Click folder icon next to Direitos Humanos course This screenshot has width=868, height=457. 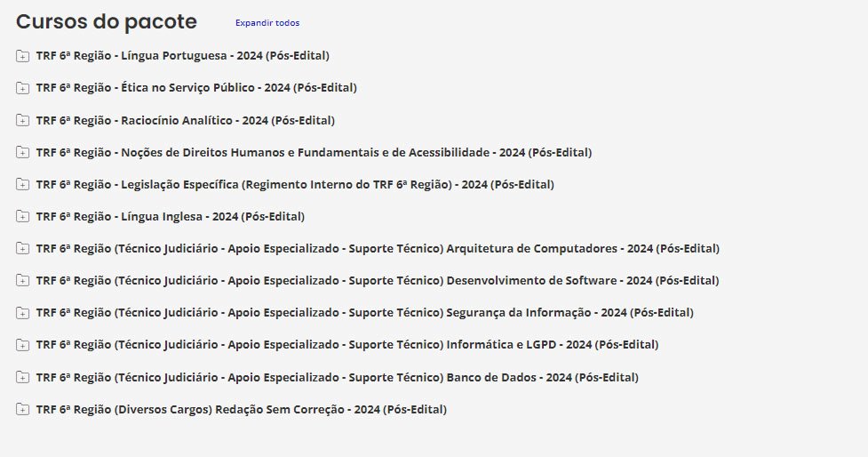coord(22,152)
